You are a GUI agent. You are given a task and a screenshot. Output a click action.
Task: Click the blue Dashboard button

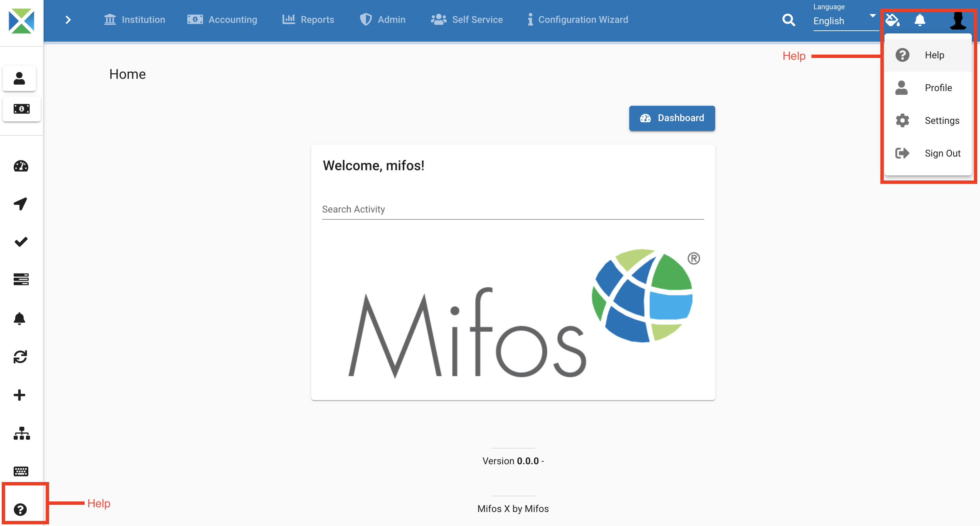tap(672, 118)
